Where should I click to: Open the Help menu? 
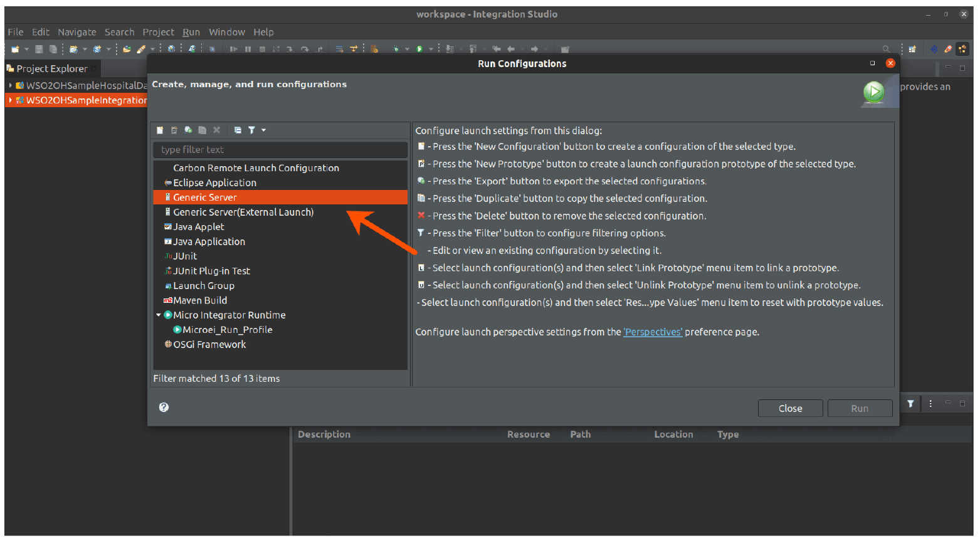coord(263,32)
